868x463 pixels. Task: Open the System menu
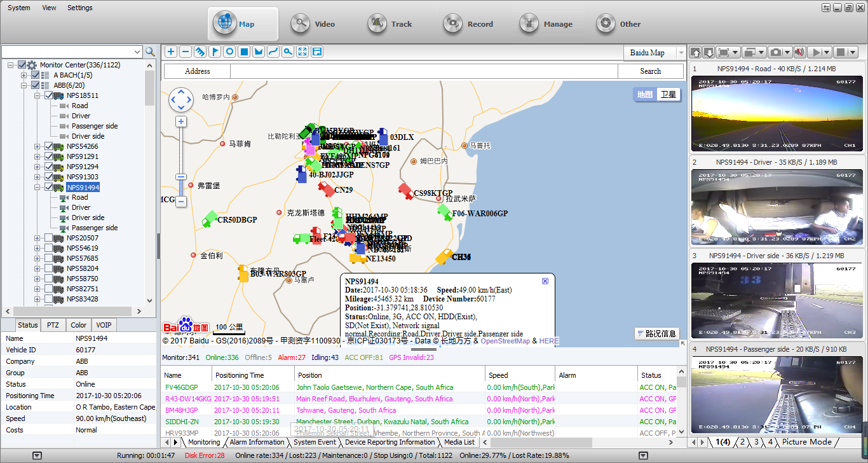point(19,8)
